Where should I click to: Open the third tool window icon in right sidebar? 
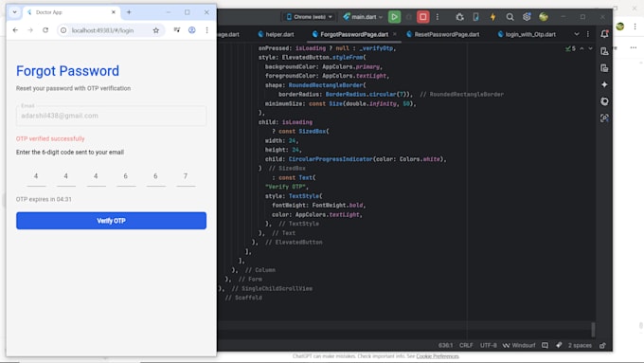(x=604, y=68)
